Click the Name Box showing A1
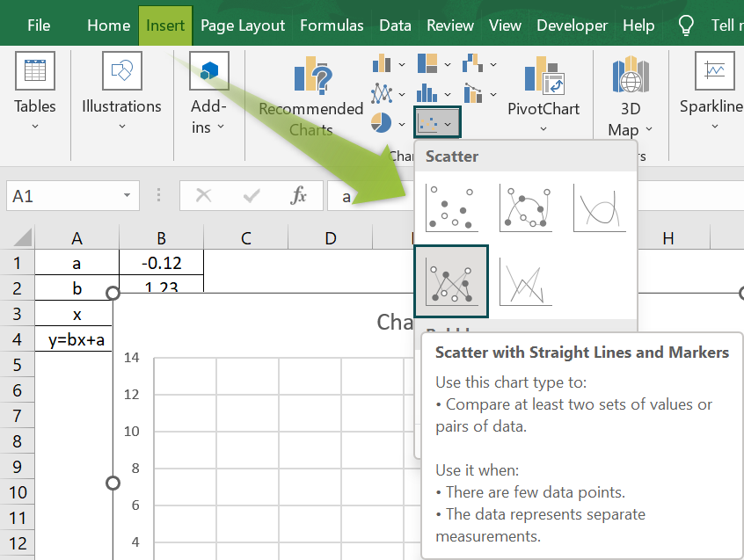Screen dimensions: 744x560 pyautogui.click(x=73, y=195)
